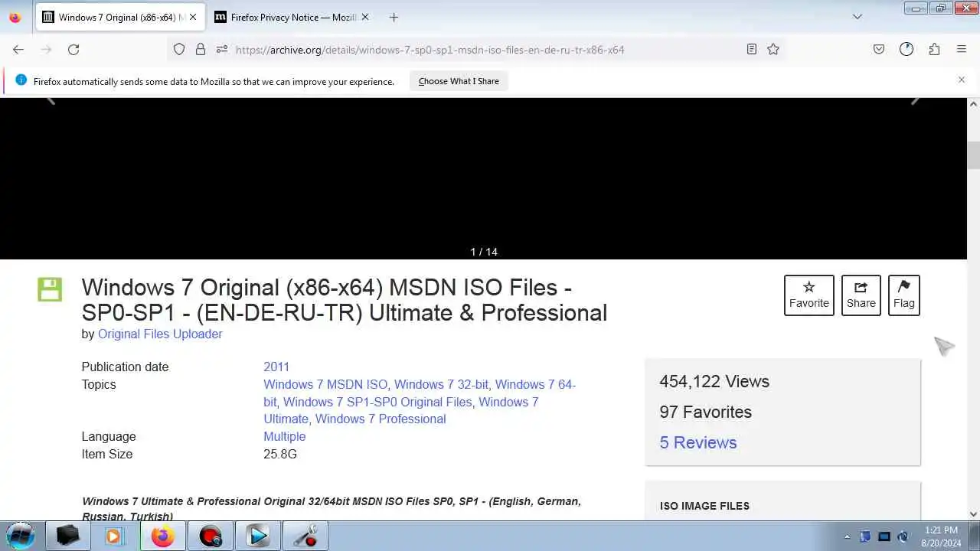
Task: Click the scrollbar up arrow
Action: pos(973,104)
